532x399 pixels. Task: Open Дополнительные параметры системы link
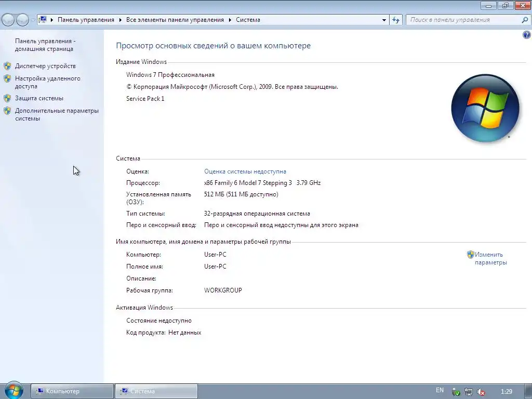click(57, 114)
